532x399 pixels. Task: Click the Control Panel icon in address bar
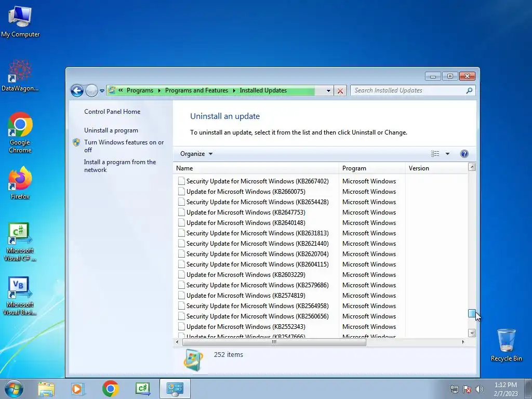pyautogui.click(x=112, y=90)
